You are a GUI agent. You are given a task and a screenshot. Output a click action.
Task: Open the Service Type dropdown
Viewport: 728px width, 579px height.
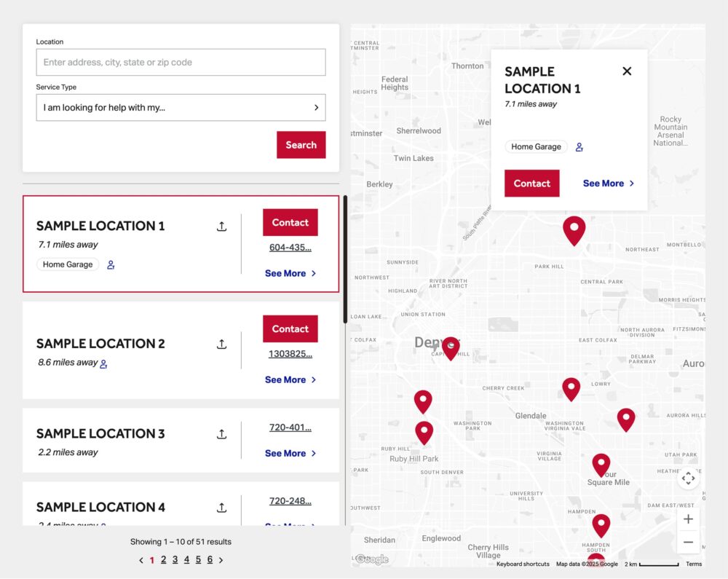click(181, 108)
